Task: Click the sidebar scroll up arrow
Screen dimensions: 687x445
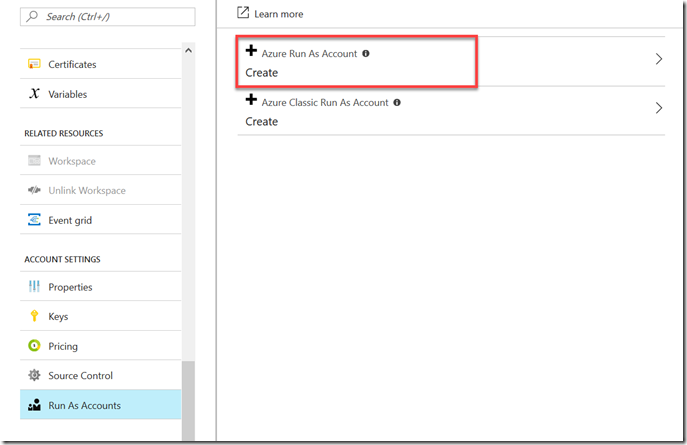Action: [x=188, y=50]
